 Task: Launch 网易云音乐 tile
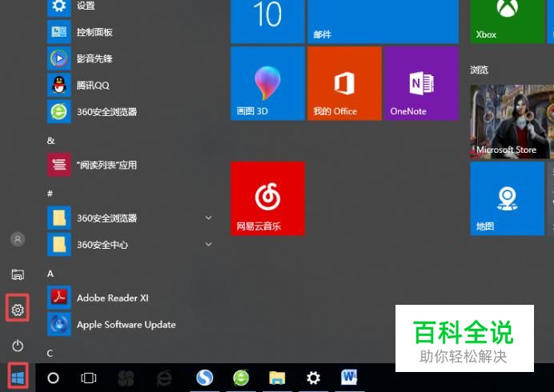[267, 198]
